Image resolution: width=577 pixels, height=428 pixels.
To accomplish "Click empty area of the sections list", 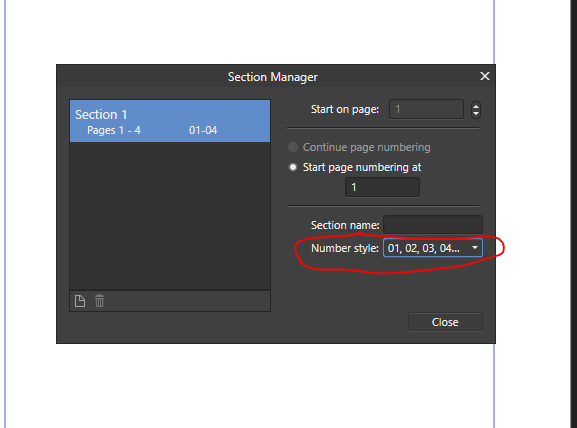I will (170, 216).
